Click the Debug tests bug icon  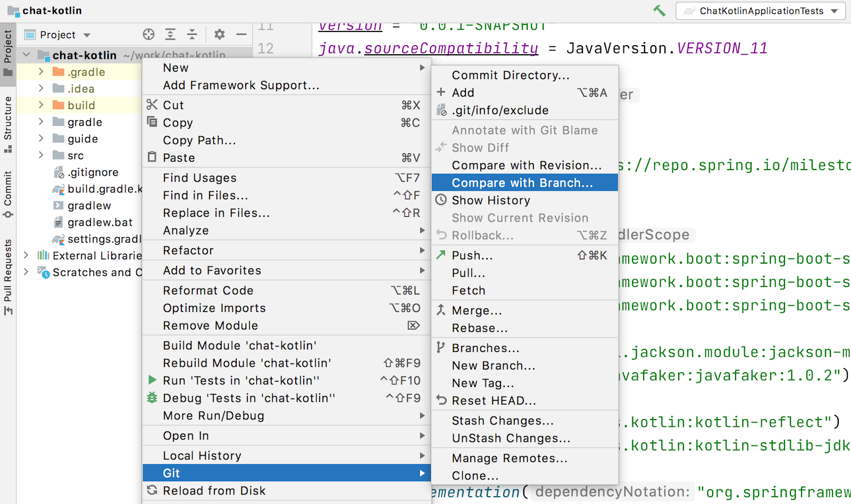152,398
